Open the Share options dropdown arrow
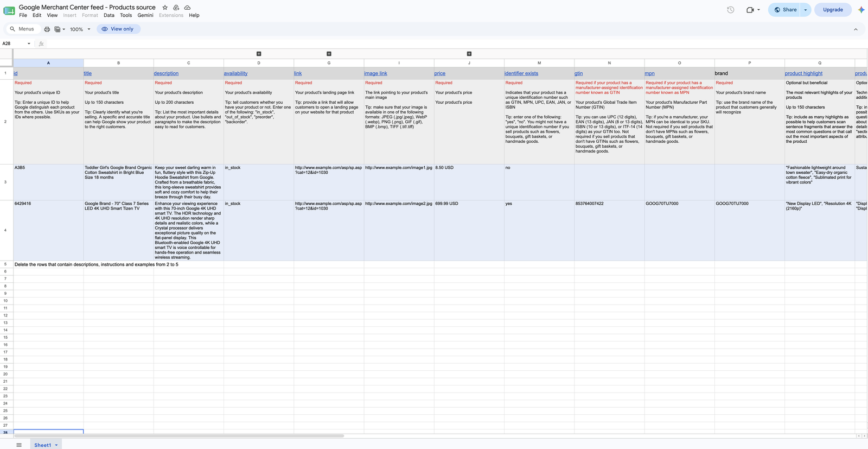Image resolution: width=868 pixels, height=449 pixels. click(806, 10)
